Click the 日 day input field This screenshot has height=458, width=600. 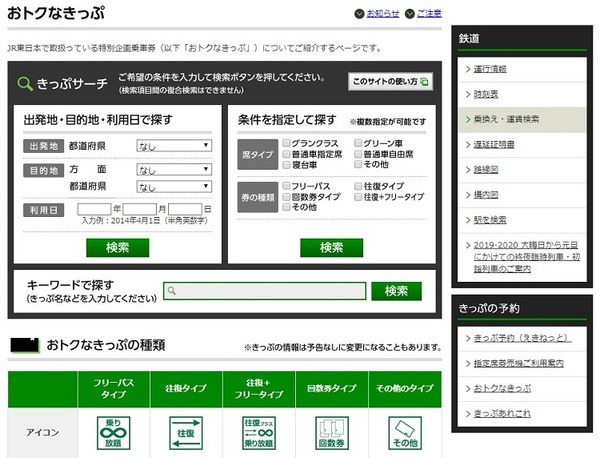[x=185, y=209]
